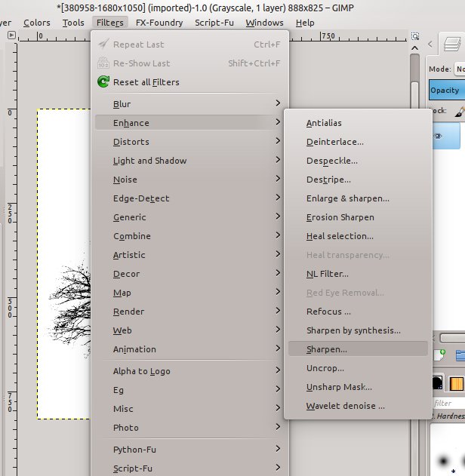This screenshot has width=465, height=476.
Task: Expand the Animation submenu
Action: coord(189,349)
